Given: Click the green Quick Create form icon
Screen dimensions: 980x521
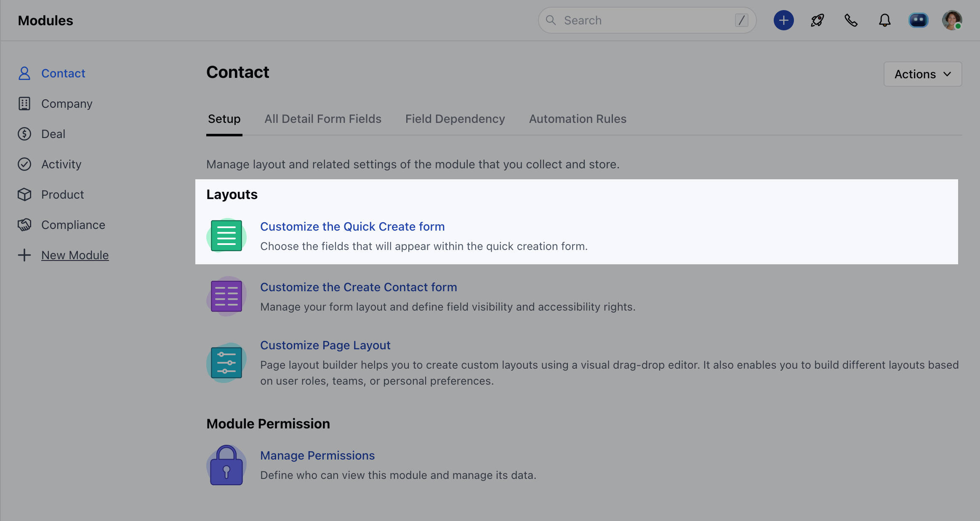Looking at the screenshot, I should [226, 236].
